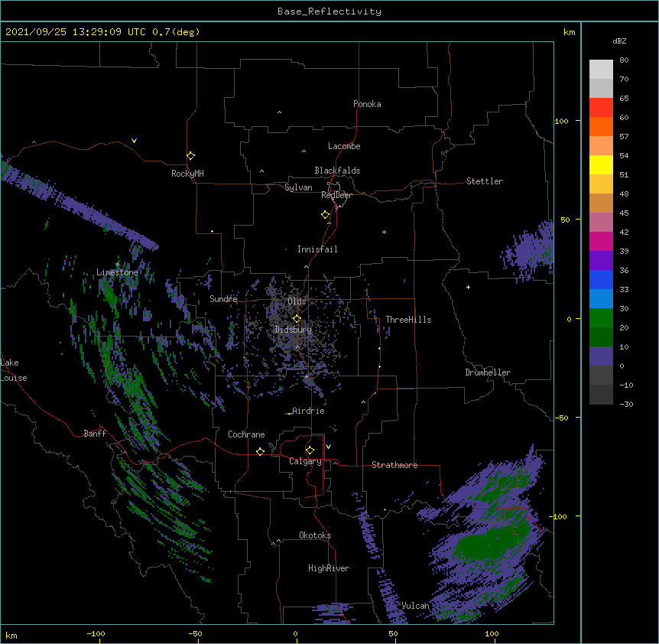The height and width of the screenshot is (644, 659).
Task: Click the Calgary city label
Action: [x=305, y=461]
